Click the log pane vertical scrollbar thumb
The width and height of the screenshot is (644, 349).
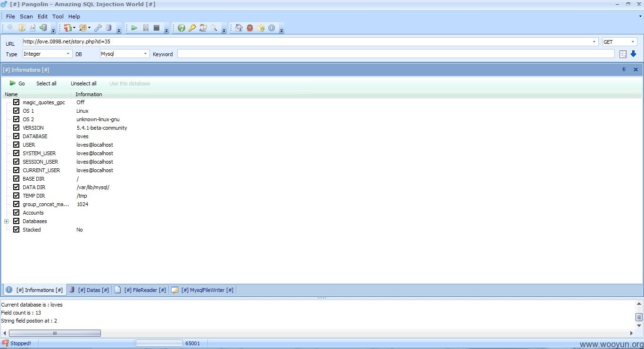click(639, 317)
